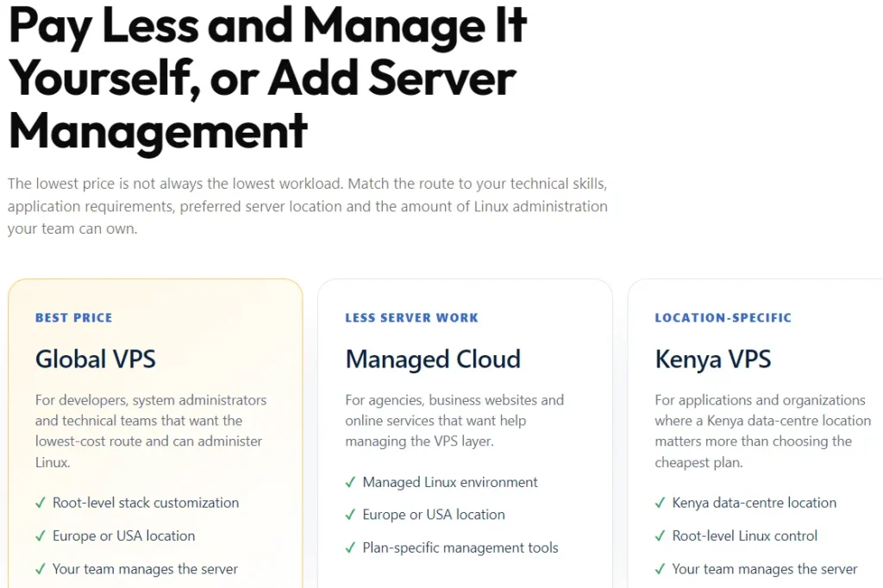Select the Managed Cloud card heading

(433, 360)
